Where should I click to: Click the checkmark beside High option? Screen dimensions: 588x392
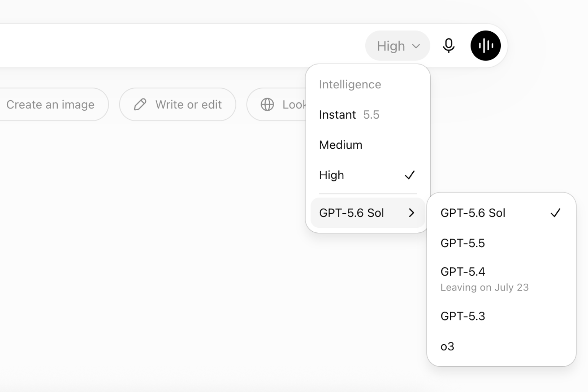coord(410,175)
